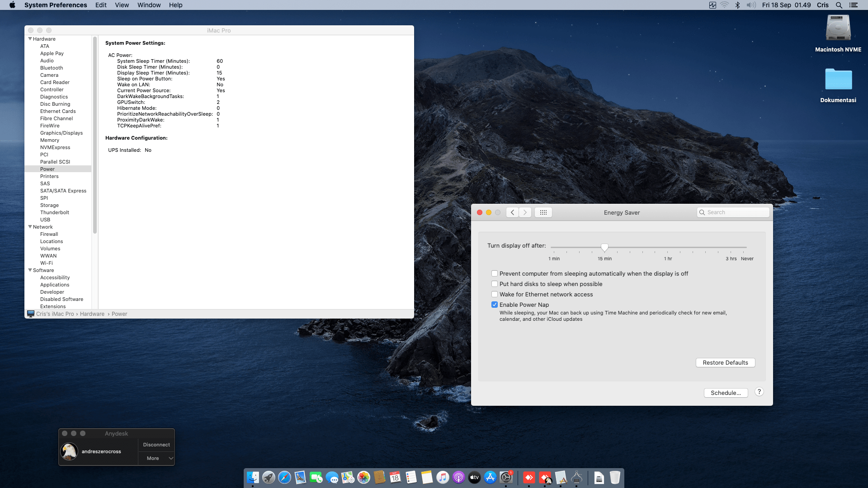The width and height of the screenshot is (868, 488).
Task: Open Finder from the Dock
Action: point(253,477)
